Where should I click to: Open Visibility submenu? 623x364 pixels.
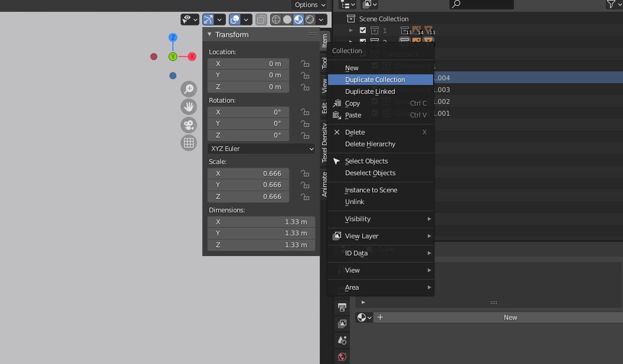pos(381,219)
